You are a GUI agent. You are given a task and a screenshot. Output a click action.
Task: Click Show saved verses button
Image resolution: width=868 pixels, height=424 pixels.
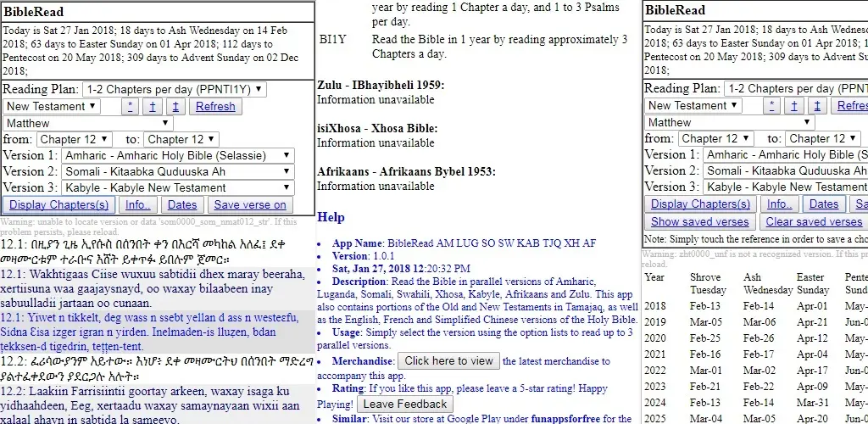point(699,222)
